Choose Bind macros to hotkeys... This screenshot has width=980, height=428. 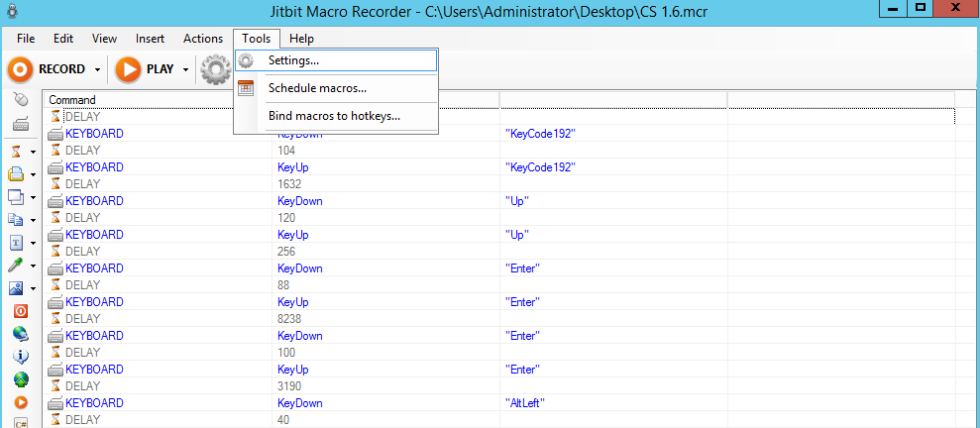(336, 116)
